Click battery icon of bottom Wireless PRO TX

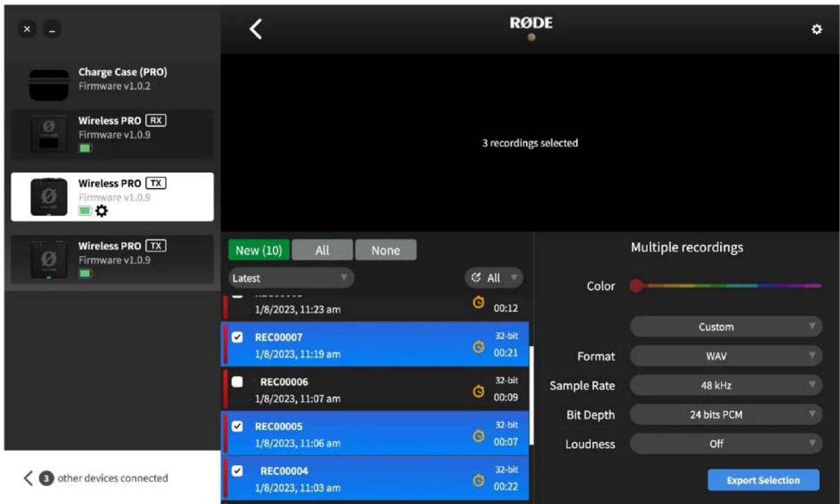coord(85,274)
